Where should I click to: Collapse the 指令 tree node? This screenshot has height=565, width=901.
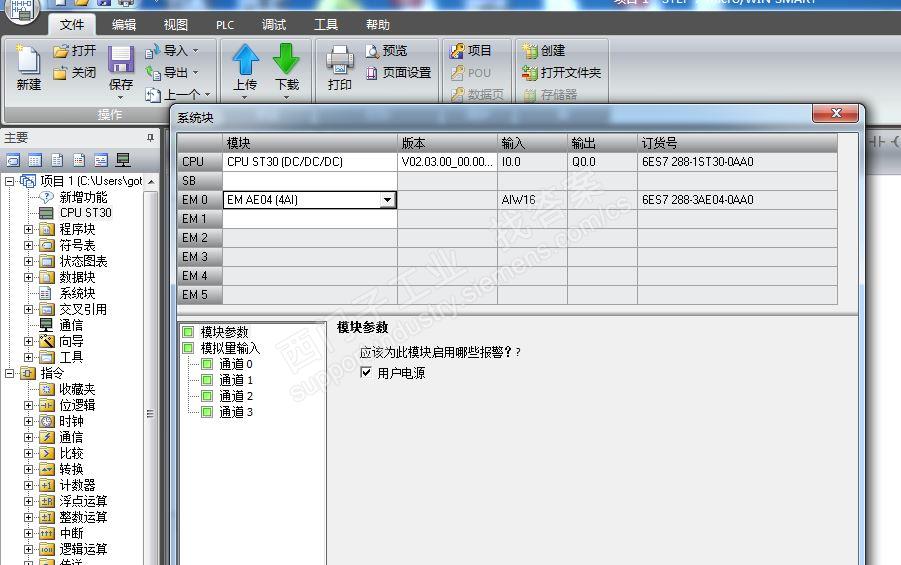point(9,374)
